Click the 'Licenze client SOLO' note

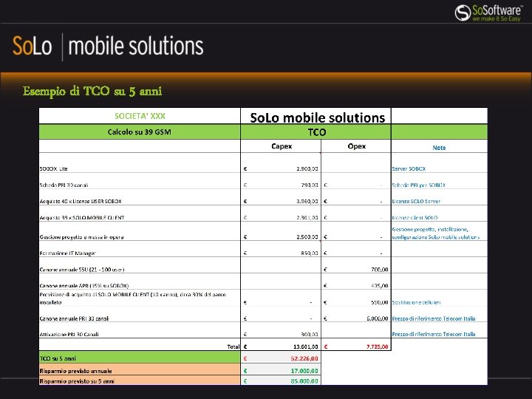pos(415,217)
